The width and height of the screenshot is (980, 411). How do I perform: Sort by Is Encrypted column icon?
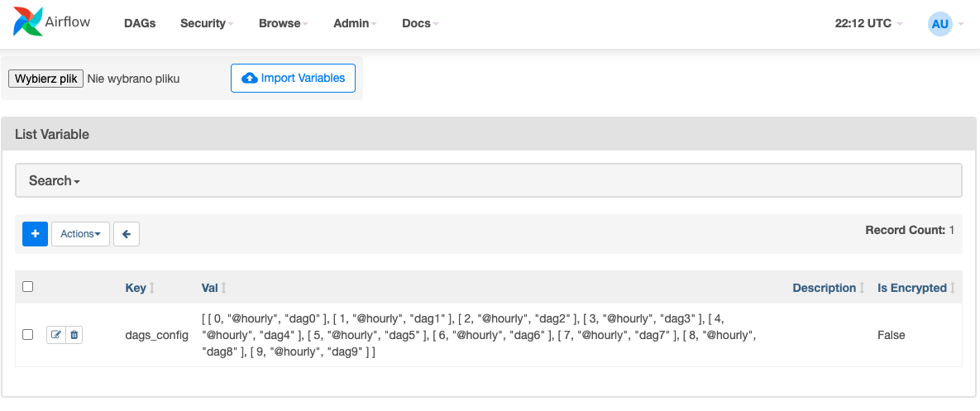[x=953, y=288]
